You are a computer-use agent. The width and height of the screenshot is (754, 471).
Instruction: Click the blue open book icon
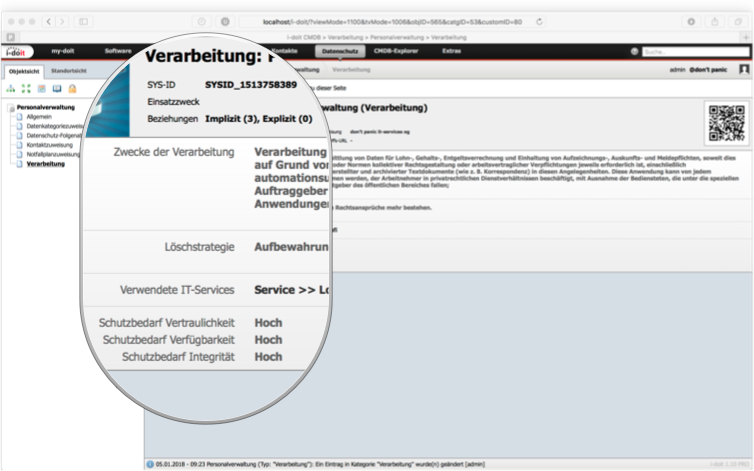pos(57,89)
